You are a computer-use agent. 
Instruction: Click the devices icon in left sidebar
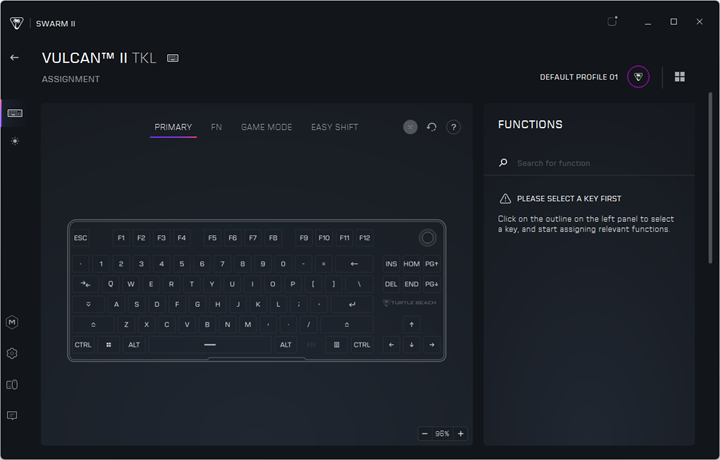click(x=12, y=384)
